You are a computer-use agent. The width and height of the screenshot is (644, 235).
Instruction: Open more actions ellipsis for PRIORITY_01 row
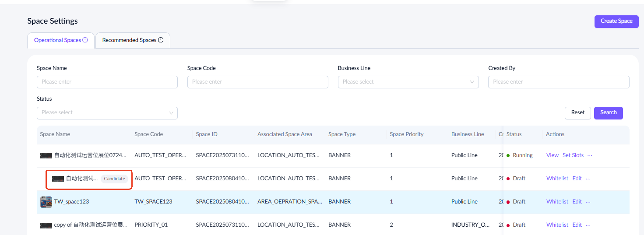tap(588, 225)
